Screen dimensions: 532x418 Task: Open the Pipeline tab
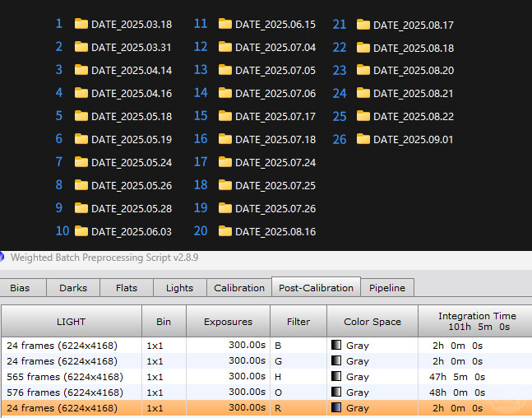point(386,288)
